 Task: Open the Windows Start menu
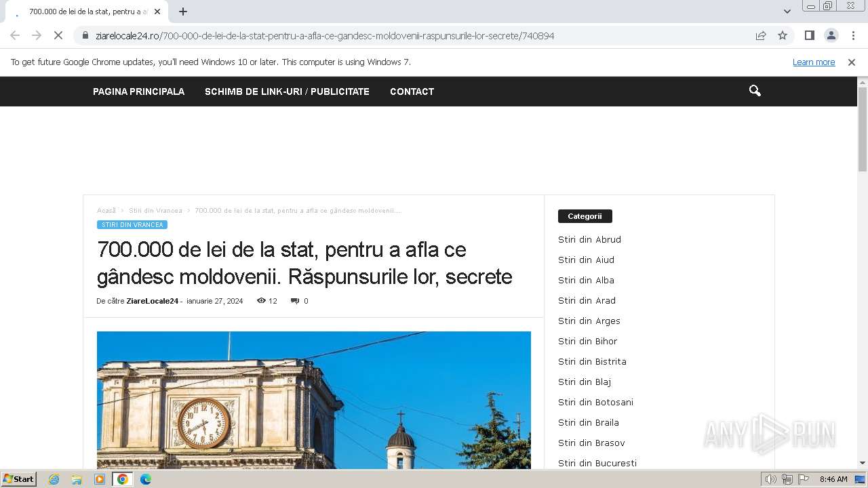point(19,479)
